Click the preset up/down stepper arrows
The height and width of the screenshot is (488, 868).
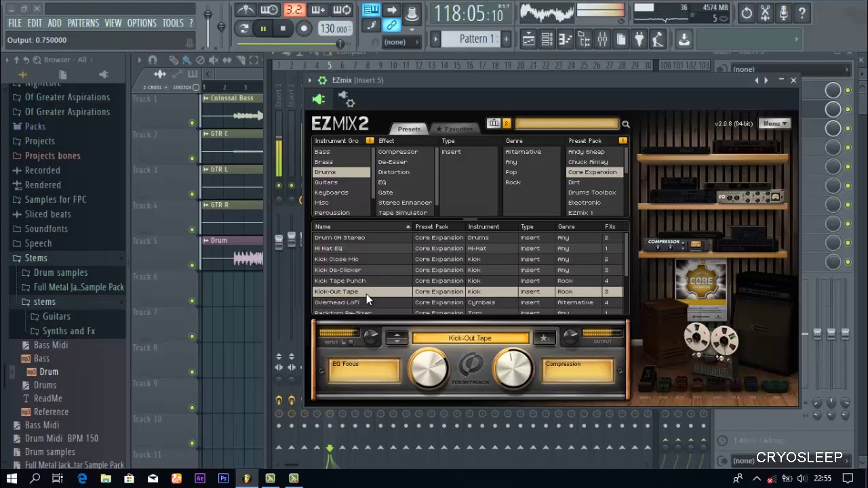coord(397,338)
